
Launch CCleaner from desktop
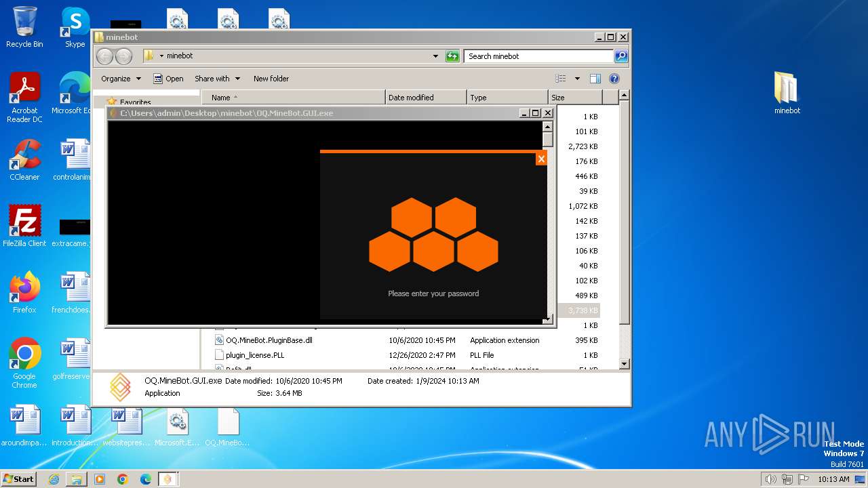click(x=24, y=160)
